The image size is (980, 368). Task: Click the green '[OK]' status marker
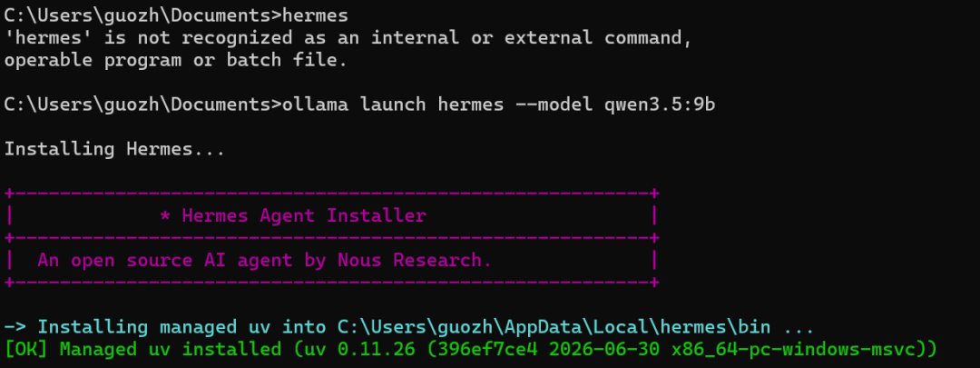coord(26,349)
